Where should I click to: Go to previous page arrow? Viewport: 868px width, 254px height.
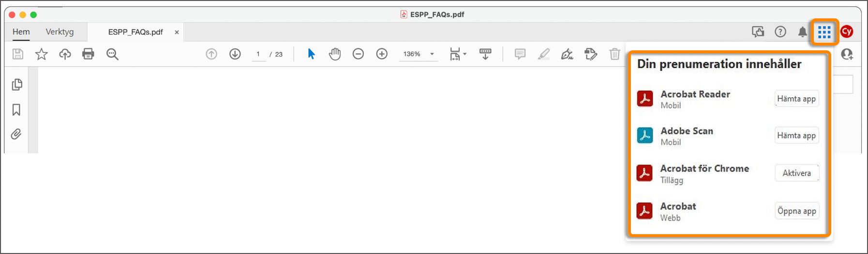pyautogui.click(x=211, y=54)
